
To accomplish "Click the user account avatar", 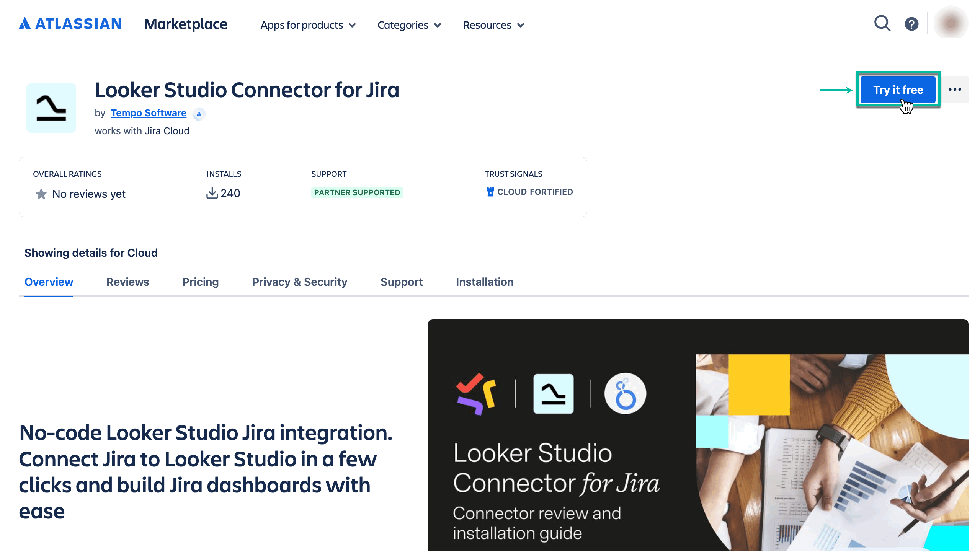I will (x=951, y=23).
